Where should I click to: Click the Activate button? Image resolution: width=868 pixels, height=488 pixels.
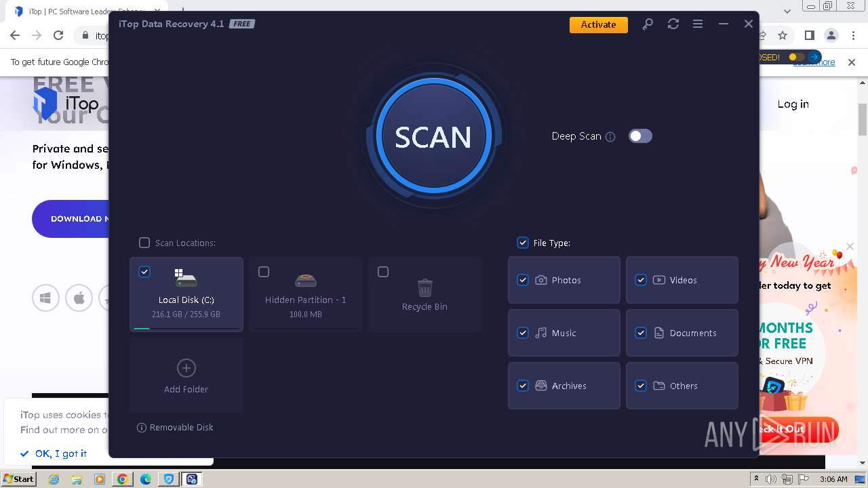(x=598, y=24)
